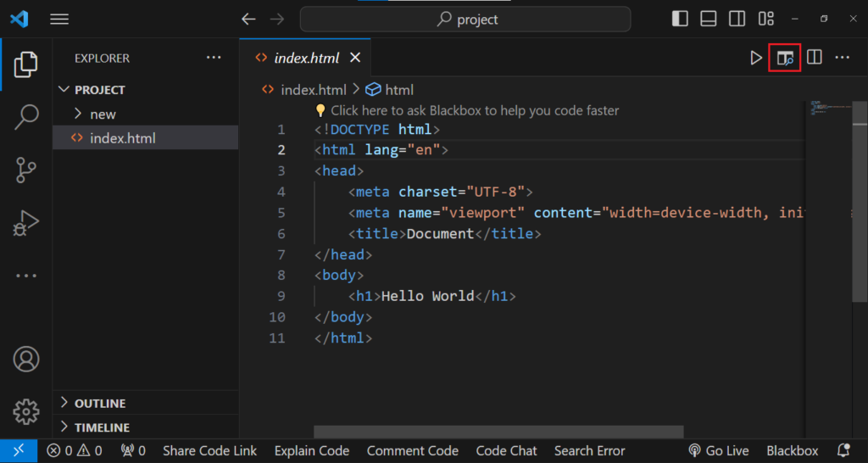Open the Source Control view
The image size is (868, 463).
pos(26,170)
